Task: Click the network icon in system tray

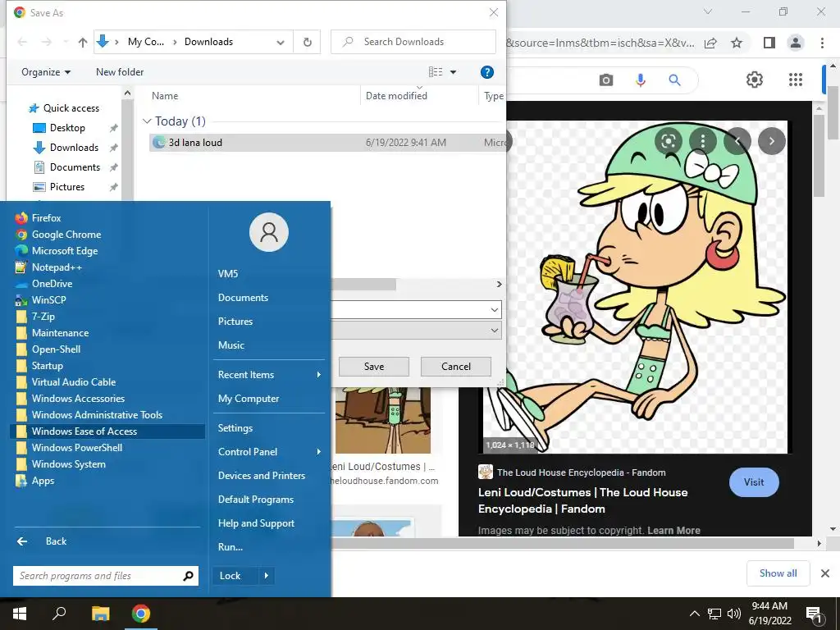Action: [714, 614]
